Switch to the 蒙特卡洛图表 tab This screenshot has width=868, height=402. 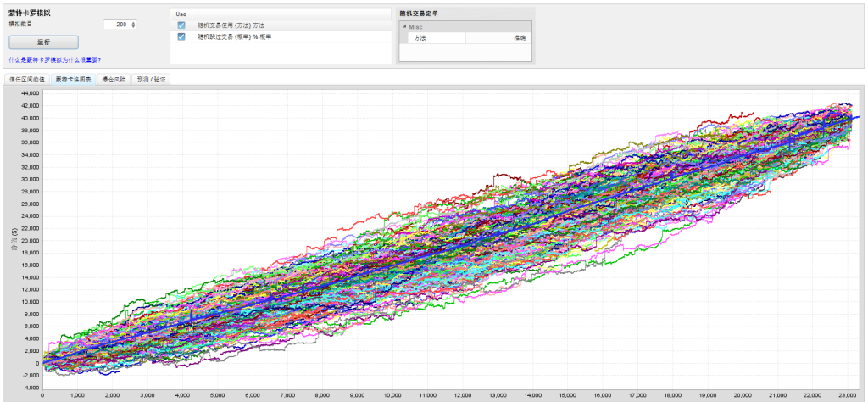pyautogui.click(x=73, y=79)
